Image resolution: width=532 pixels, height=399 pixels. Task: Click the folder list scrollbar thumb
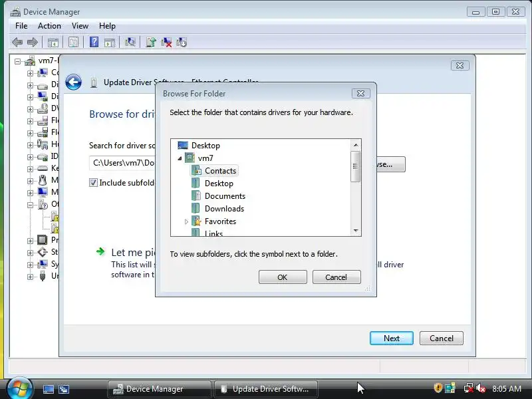[355, 167]
